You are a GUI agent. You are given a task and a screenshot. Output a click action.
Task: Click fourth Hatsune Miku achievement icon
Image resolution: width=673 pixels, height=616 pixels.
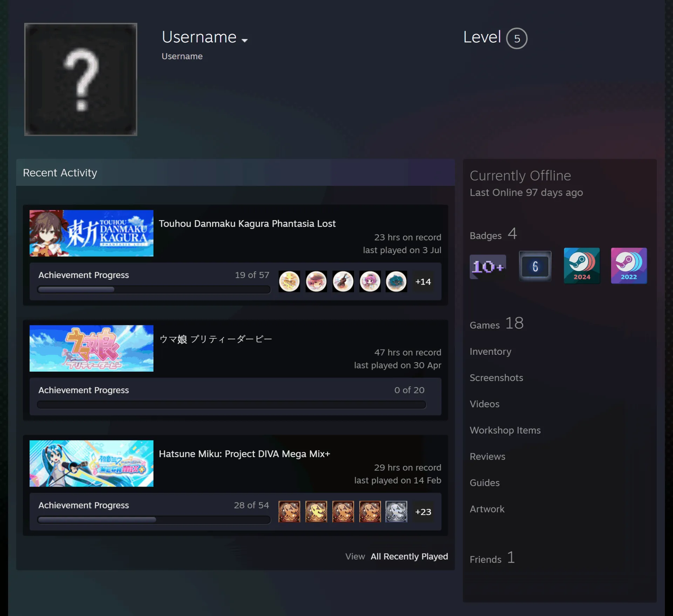pos(370,512)
